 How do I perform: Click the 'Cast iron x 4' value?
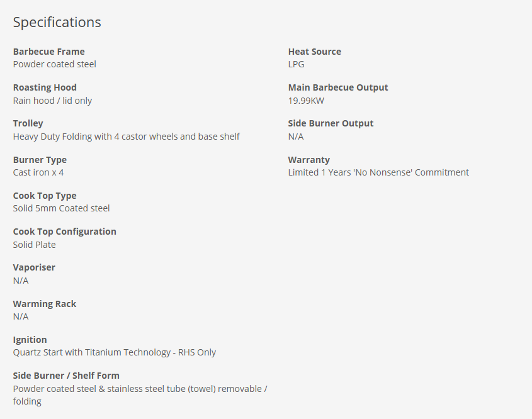click(38, 172)
